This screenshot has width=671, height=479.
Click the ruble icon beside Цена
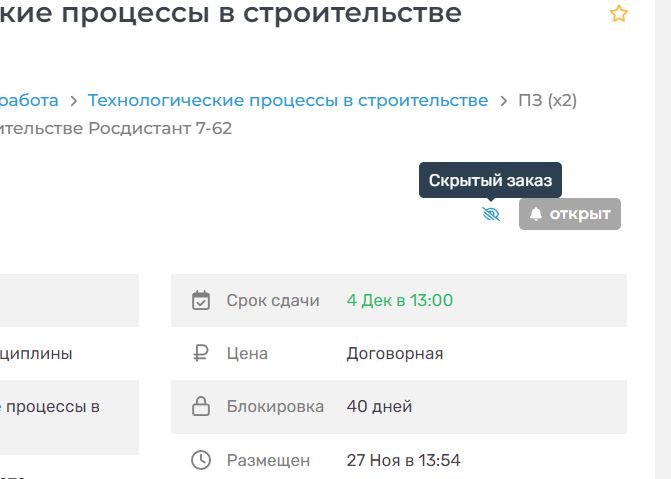click(x=201, y=353)
